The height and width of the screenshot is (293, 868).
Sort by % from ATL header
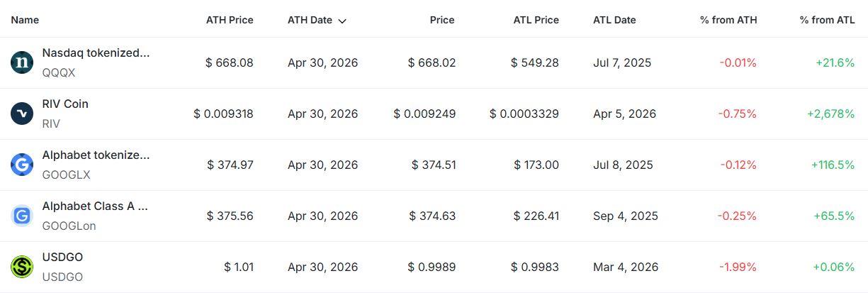827,20
